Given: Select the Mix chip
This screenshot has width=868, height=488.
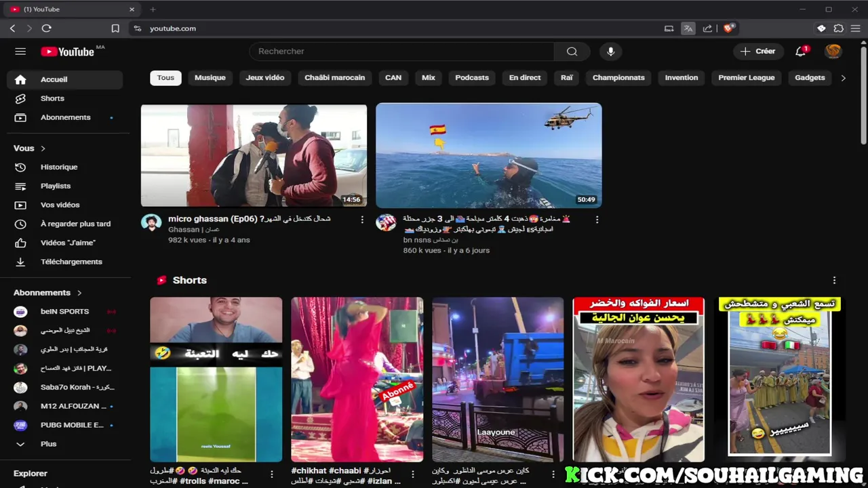Looking at the screenshot, I should pyautogui.click(x=429, y=78).
